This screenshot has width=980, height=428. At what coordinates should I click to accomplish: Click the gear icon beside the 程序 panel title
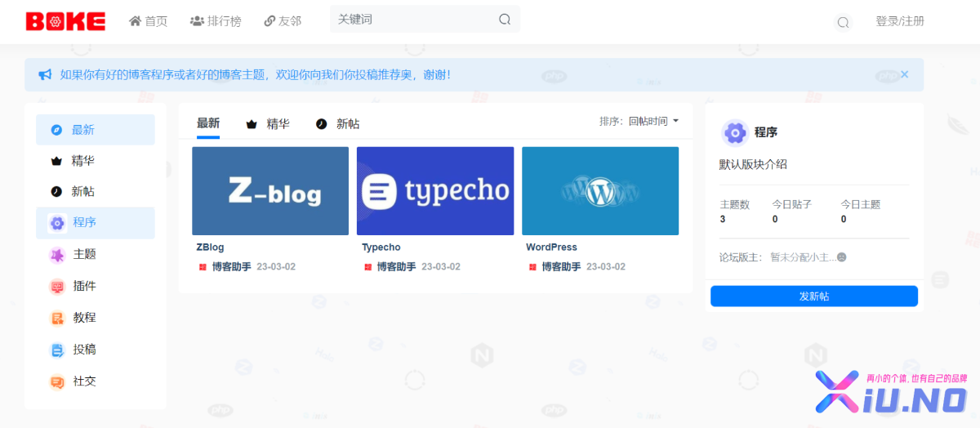coord(735,132)
